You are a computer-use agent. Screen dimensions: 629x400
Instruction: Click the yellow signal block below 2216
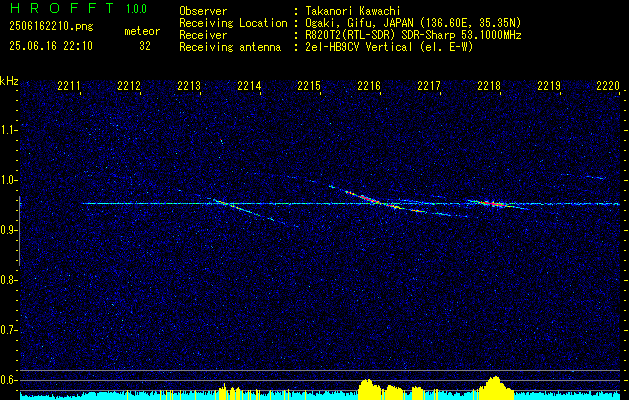[370, 388]
